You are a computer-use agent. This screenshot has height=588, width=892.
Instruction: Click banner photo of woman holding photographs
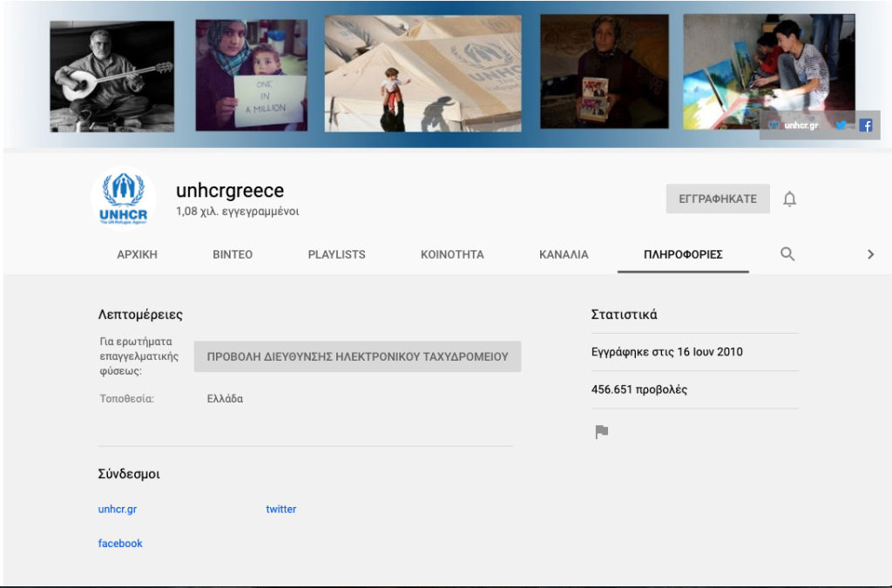click(605, 71)
